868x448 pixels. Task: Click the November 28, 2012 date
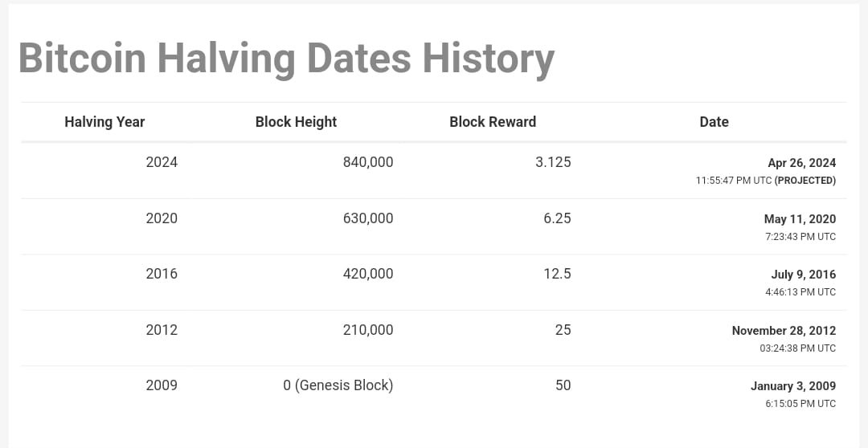(784, 331)
